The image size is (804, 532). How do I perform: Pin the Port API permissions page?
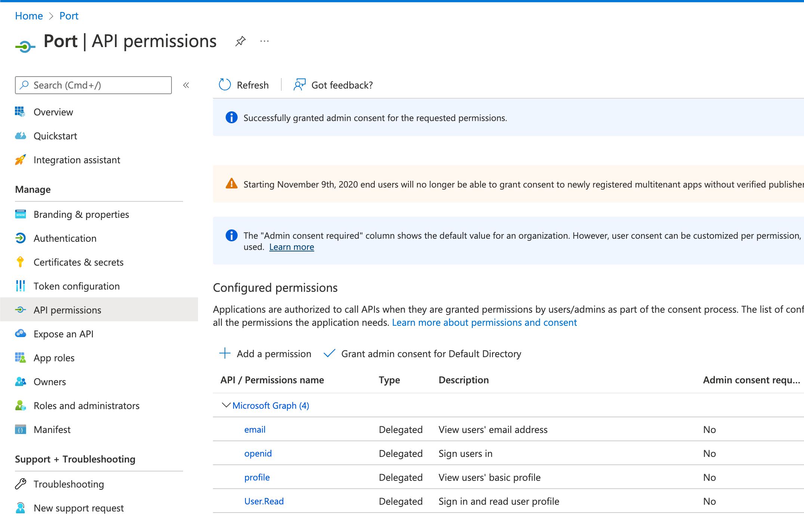[240, 41]
